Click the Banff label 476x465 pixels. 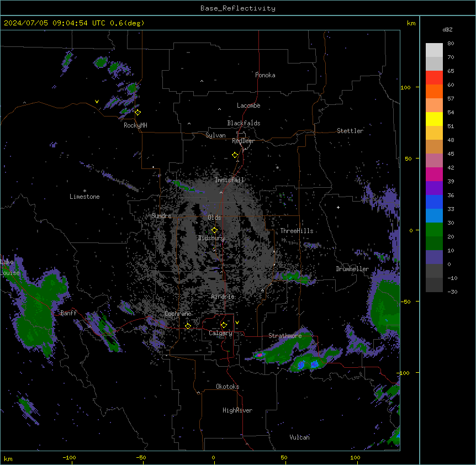click(68, 313)
